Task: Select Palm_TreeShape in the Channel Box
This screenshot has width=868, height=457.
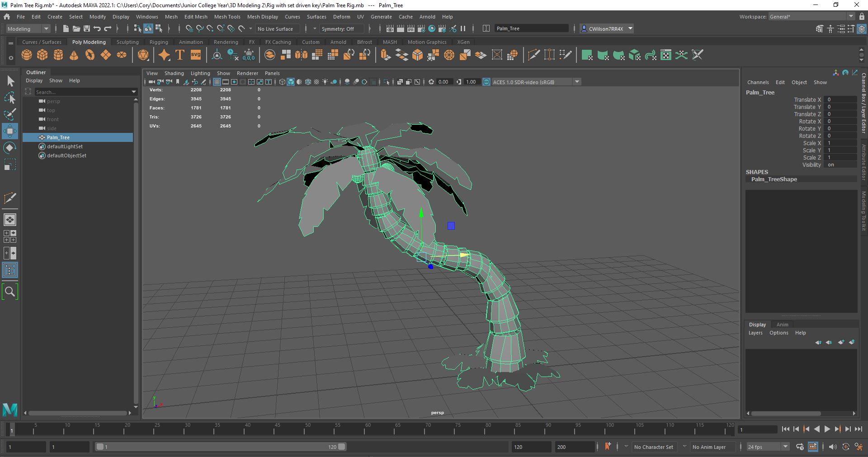Action: [x=774, y=179]
